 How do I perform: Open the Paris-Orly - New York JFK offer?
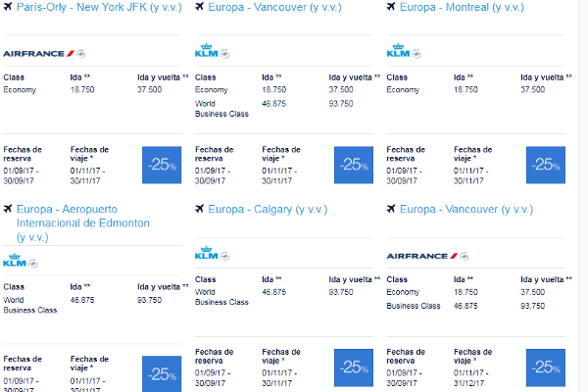[99, 7]
